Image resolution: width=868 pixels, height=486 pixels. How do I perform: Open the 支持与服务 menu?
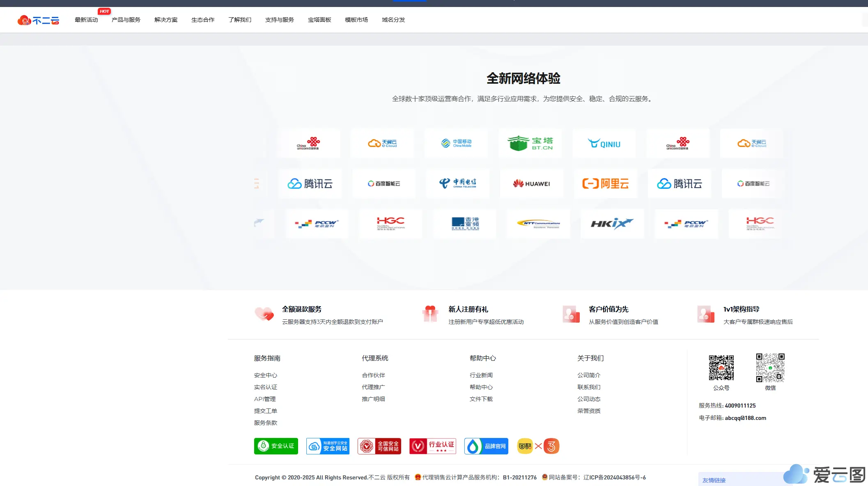click(280, 20)
